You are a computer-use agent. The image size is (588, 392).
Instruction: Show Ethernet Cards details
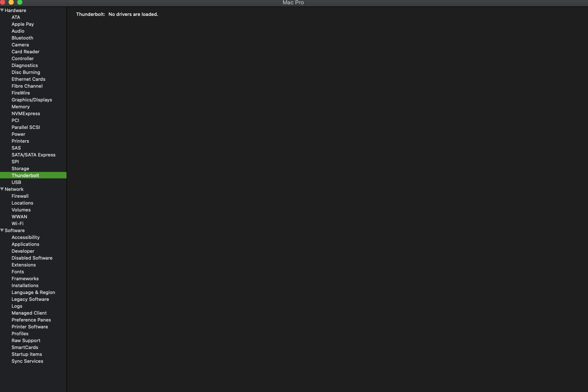[28, 79]
